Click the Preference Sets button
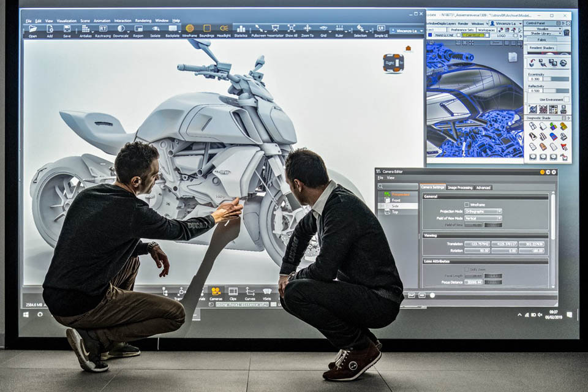Viewport: 588px width, 392px height. 462,29
